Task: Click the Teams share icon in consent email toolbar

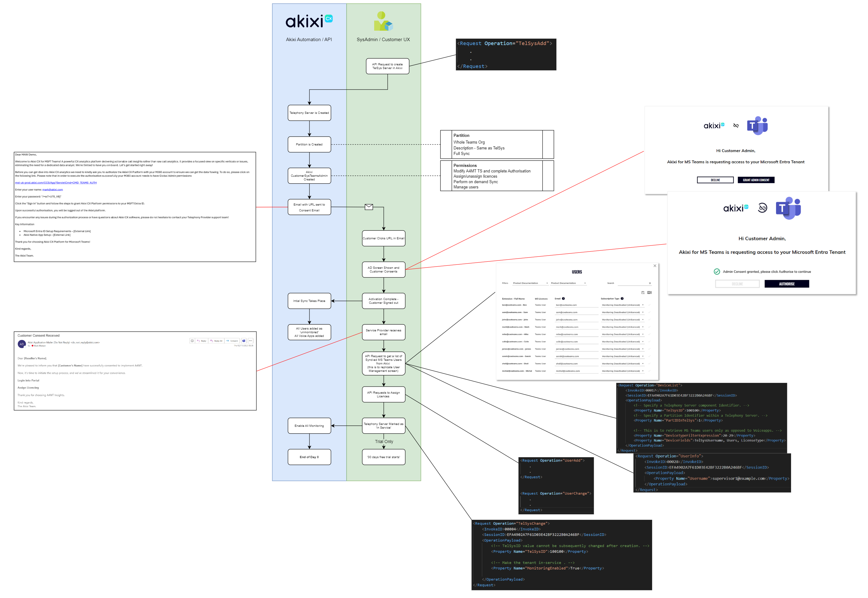Action: point(244,341)
